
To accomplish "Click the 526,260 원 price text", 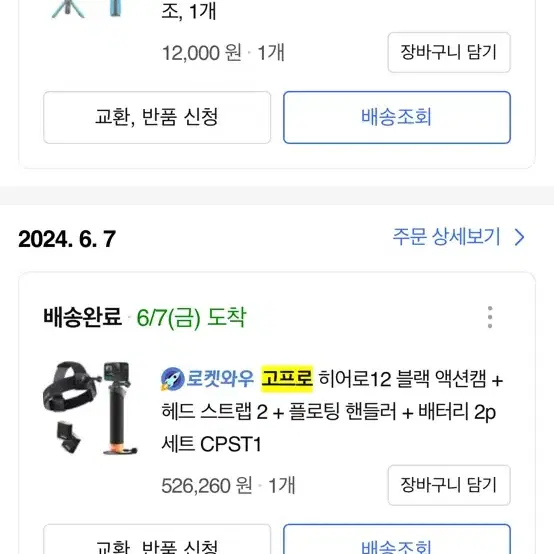I will point(207,485).
